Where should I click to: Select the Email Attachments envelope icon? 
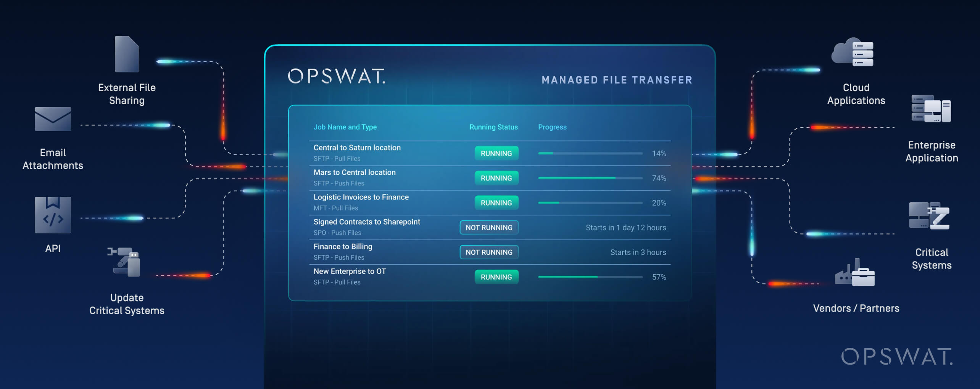click(x=53, y=119)
